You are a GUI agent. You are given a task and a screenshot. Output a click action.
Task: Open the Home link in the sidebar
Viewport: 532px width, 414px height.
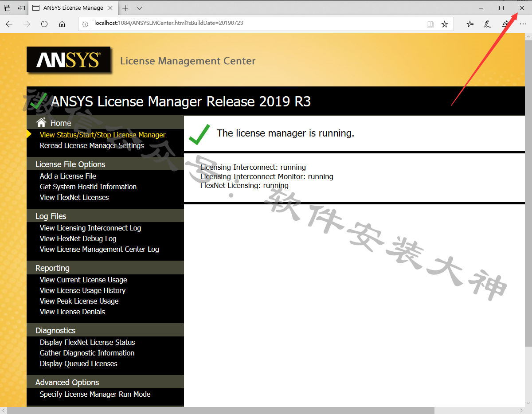61,123
